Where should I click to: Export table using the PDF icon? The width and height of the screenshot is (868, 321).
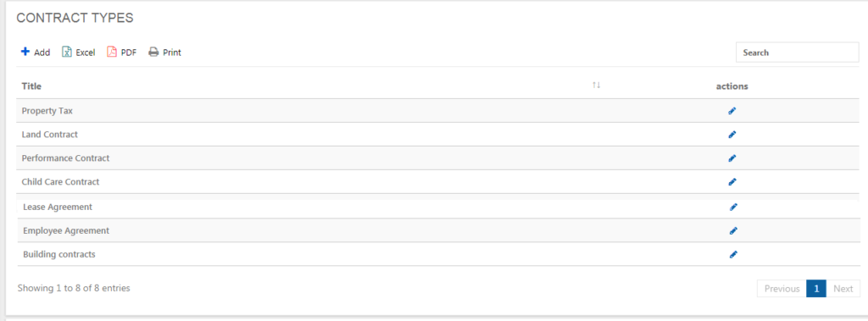click(112, 52)
